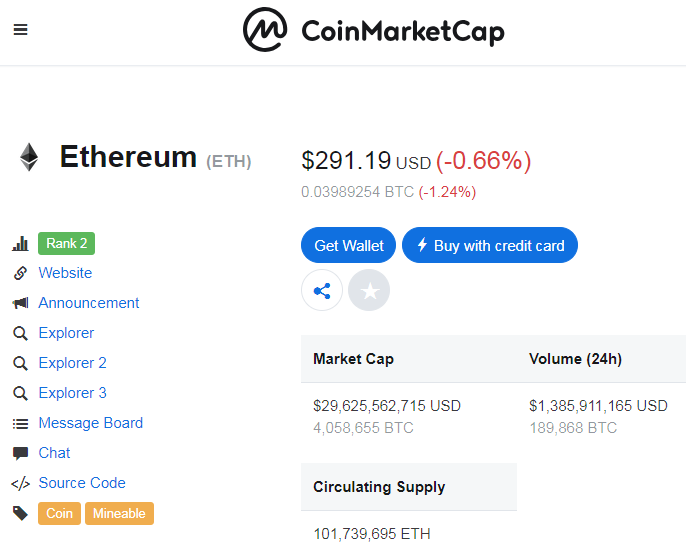
Task: Click the Source Code brackets icon
Action: click(x=20, y=483)
